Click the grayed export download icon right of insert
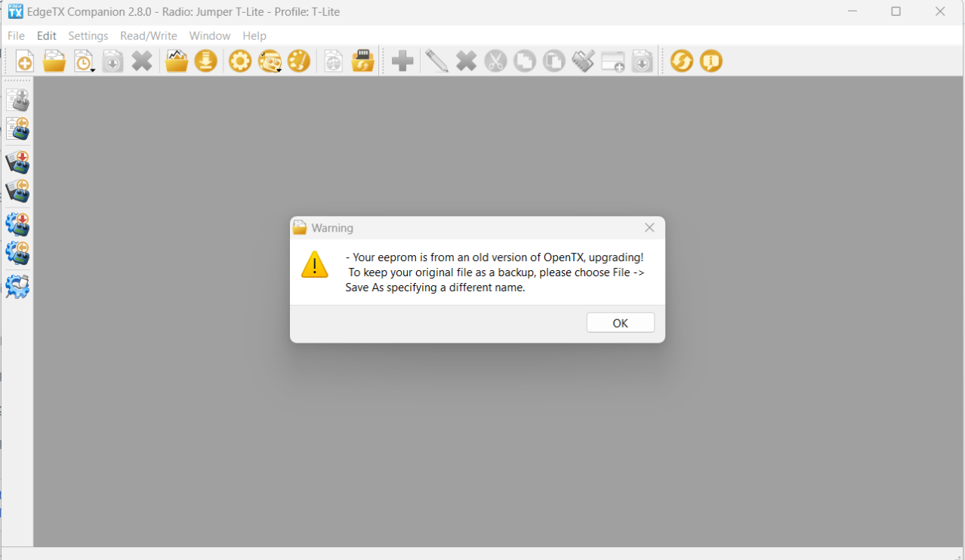The width and height of the screenshot is (965, 560). click(x=642, y=61)
